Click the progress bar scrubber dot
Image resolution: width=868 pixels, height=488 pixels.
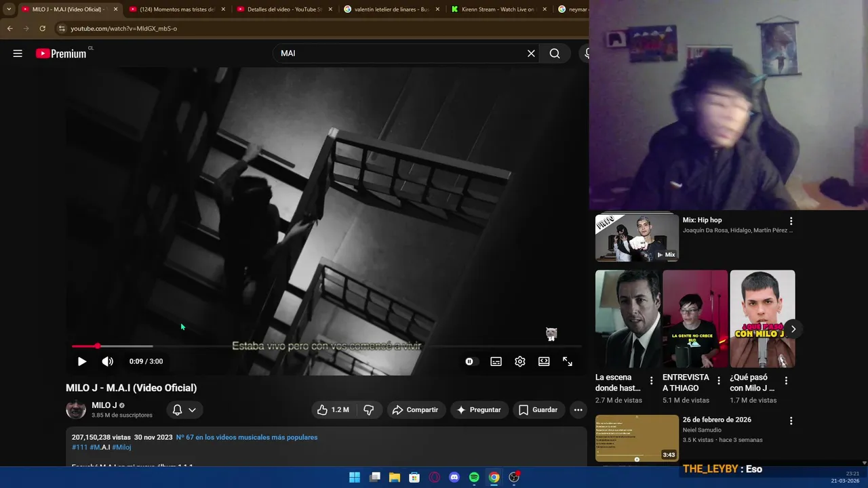[x=98, y=346]
